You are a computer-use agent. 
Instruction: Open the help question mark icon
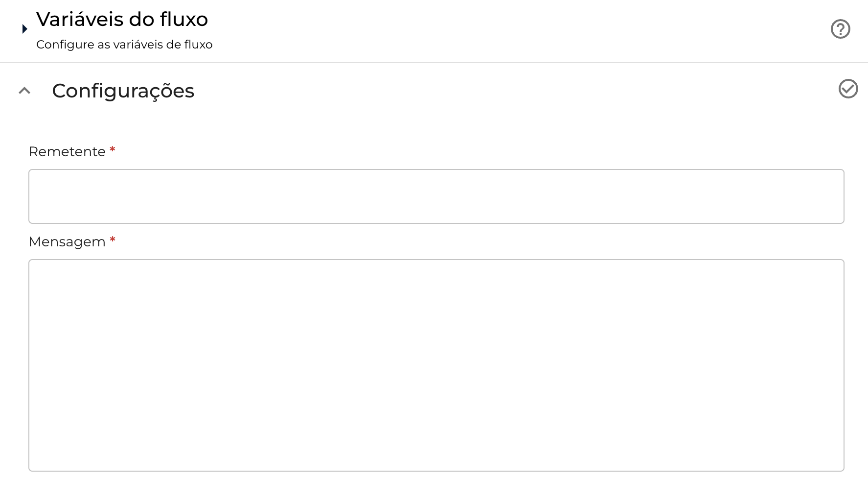point(840,29)
